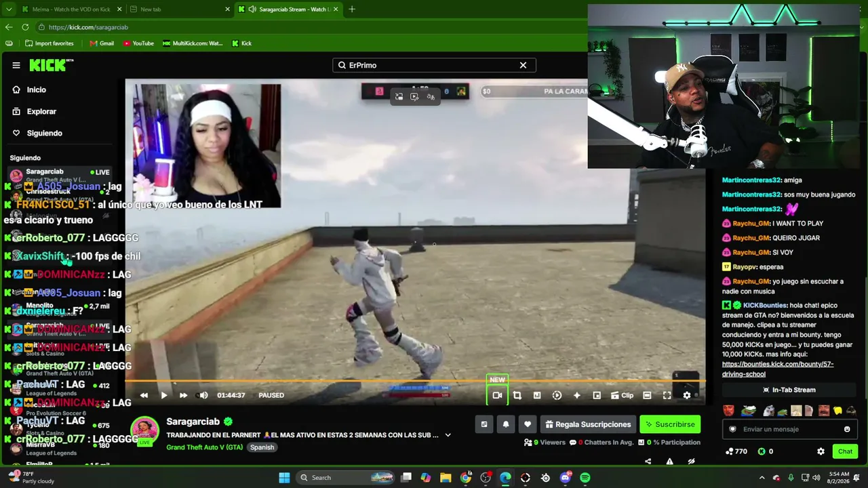Click the ErPrimo search field
The height and width of the screenshot is (488, 868).
tap(434, 65)
